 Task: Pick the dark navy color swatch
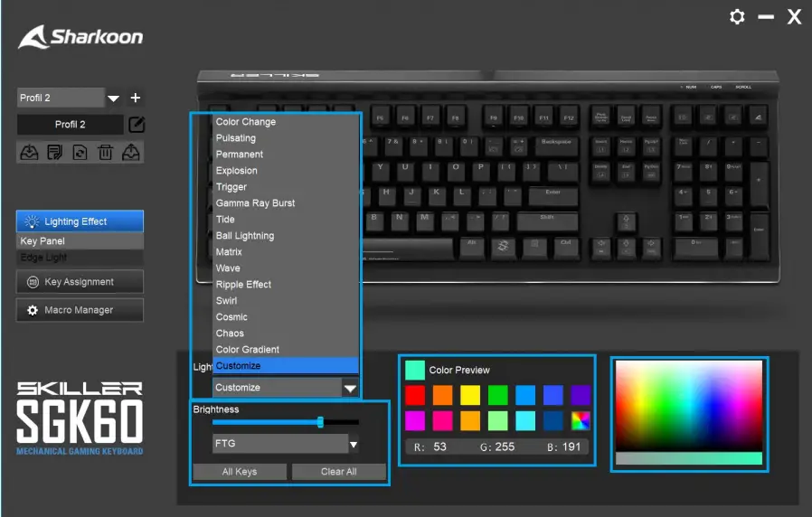553,421
